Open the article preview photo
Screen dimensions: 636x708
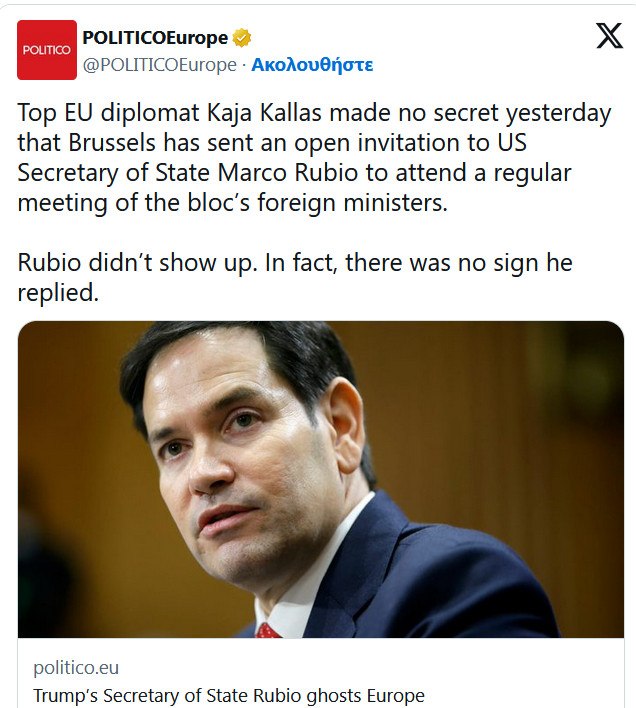[320, 479]
